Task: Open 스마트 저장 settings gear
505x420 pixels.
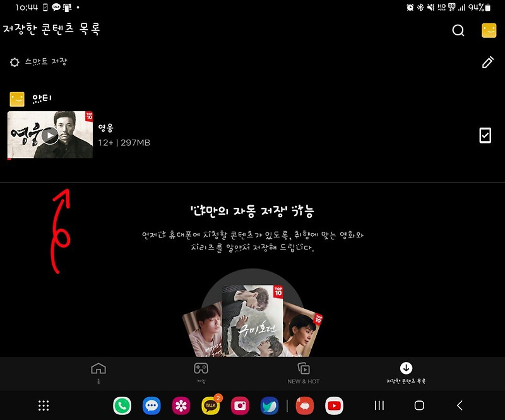Action: pos(15,62)
